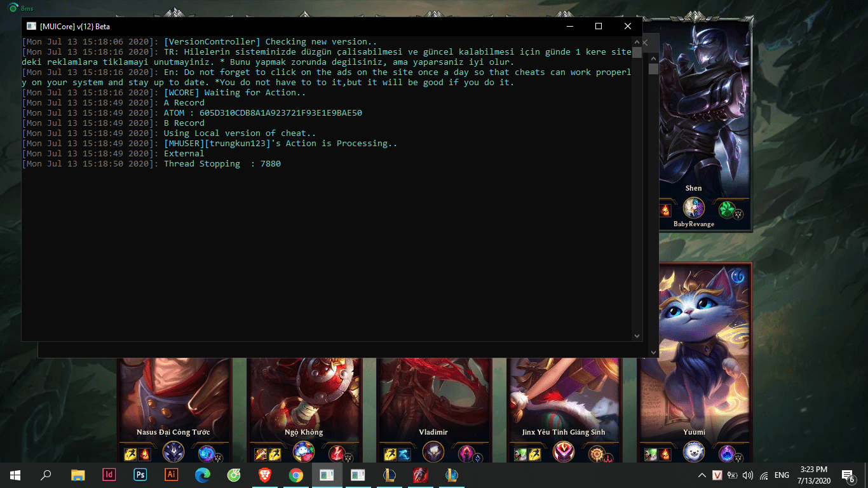Screen dimensions: 868x488
Task: Select the keystone rune icon under Yuumi
Action: (x=694, y=452)
